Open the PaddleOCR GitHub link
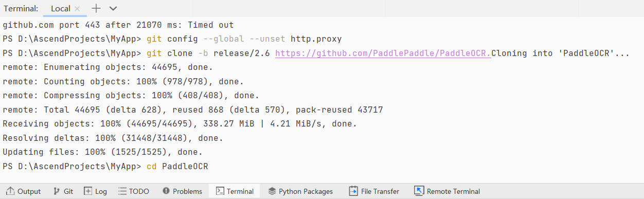Image resolution: width=644 pixels, height=199 pixels. 383,53
